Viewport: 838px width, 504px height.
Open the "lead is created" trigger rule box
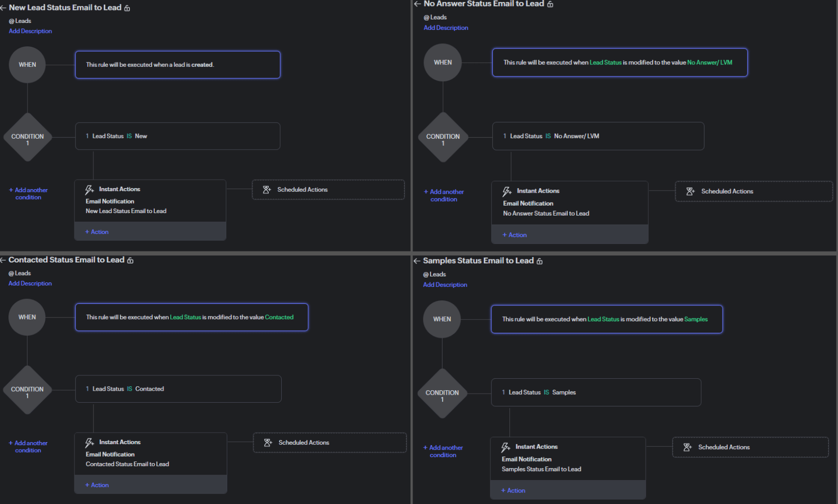pos(177,64)
